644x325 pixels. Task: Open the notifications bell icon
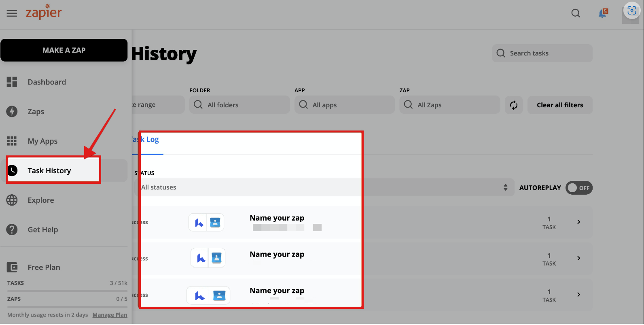point(603,13)
